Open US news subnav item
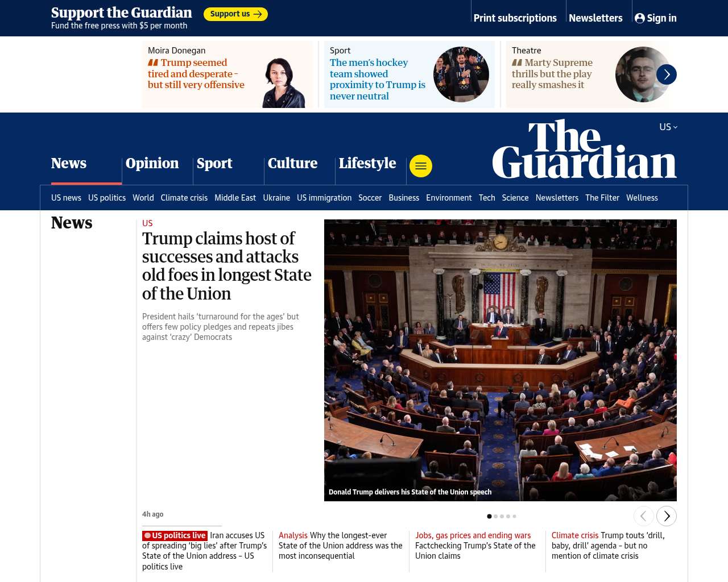The image size is (728, 582). pyautogui.click(x=66, y=198)
